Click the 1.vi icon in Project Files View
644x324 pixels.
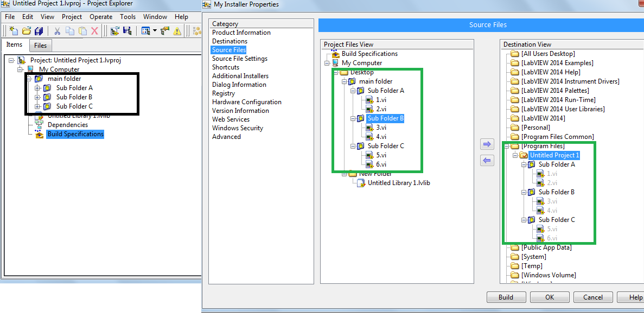click(x=369, y=100)
